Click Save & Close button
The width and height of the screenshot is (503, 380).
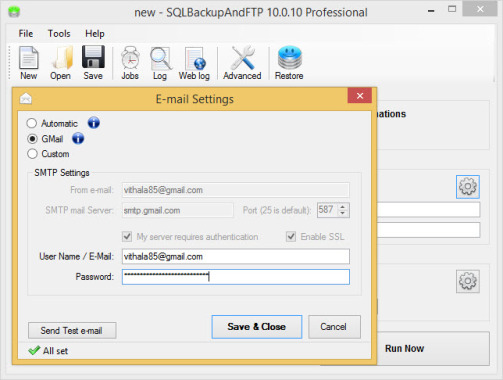pos(257,327)
